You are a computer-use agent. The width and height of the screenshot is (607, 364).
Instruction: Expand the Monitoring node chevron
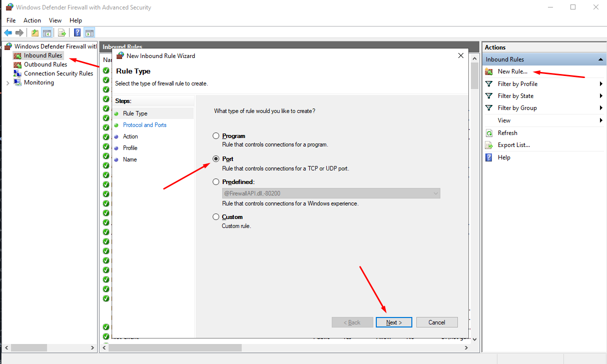click(x=8, y=83)
